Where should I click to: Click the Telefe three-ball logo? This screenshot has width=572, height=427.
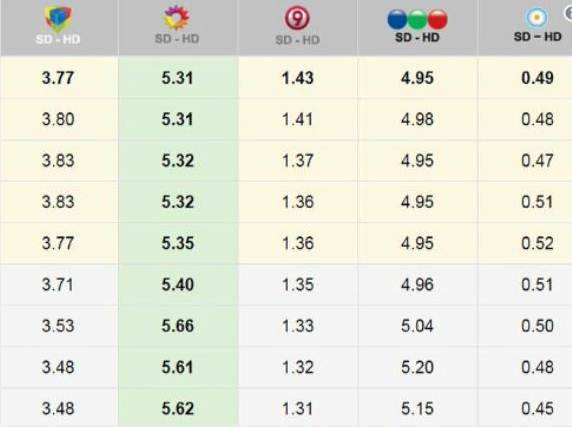coord(417,19)
